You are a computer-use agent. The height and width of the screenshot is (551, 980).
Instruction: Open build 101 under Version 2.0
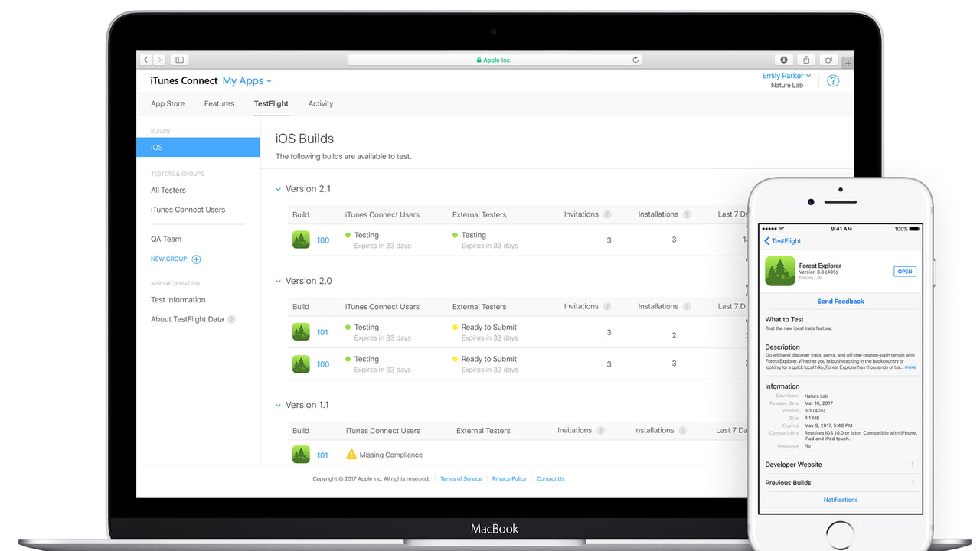tap(322, 332)
